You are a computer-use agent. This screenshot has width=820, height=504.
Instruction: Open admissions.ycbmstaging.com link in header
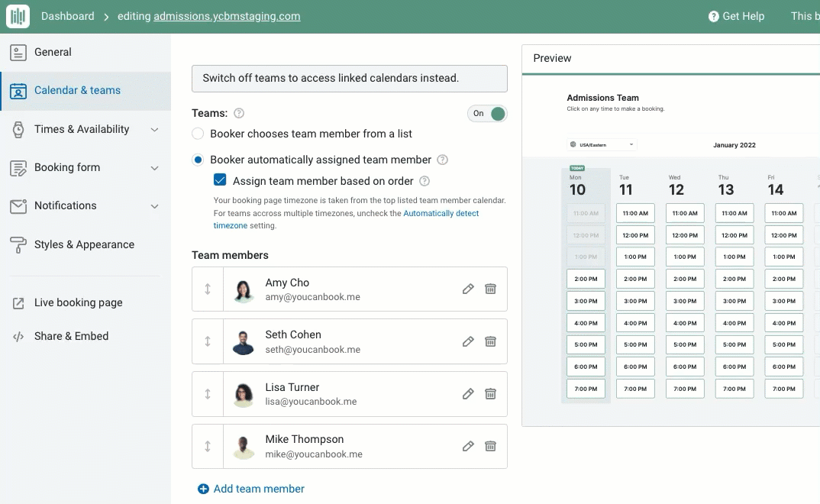tap(227, 16)
